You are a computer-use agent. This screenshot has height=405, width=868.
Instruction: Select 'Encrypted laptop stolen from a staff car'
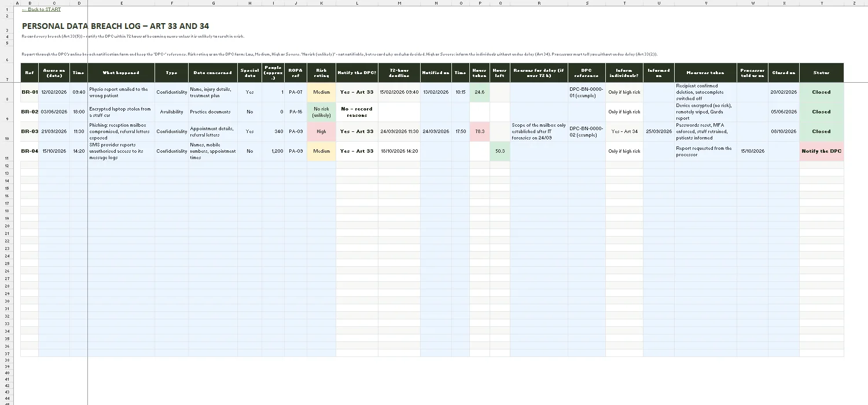(x=121, y=112)
